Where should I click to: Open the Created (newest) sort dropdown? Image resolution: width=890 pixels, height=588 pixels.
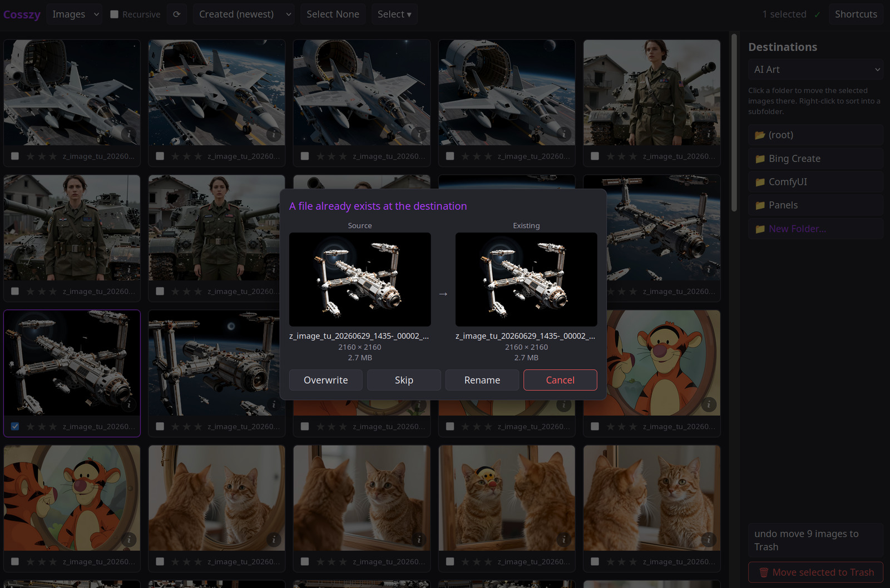(244, 14)
